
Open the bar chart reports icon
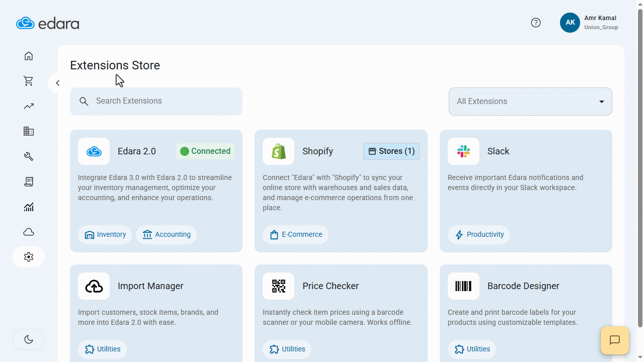(x=29, y=207)
